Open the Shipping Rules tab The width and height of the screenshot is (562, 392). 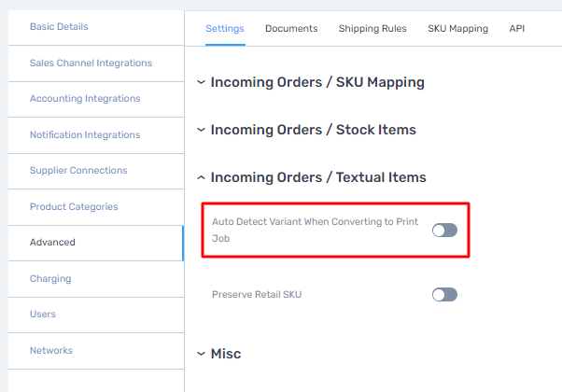point(372,28)
